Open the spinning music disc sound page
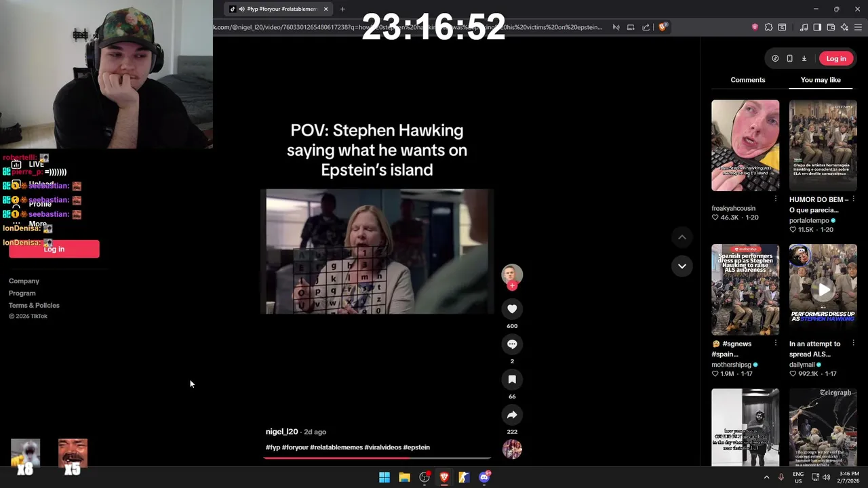The image size is (868, 488). [512, 449]
